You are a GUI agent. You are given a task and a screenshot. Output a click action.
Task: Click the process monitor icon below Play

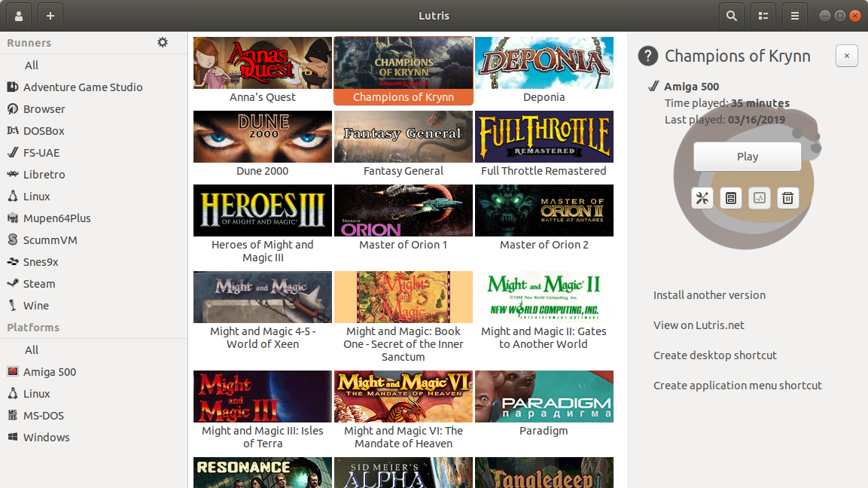pyautogui.click(x=759, y=198)
